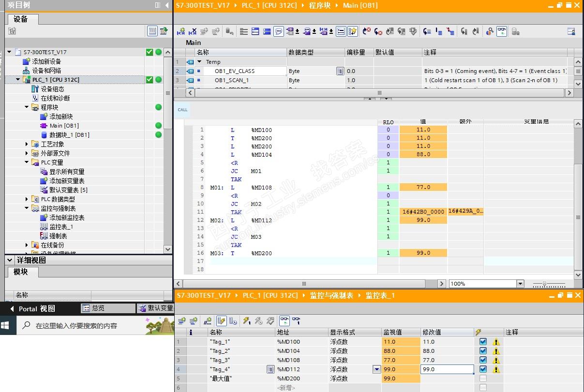Click the enable peripheral outputs icon in watch table
Viewport: 584px width, 392px height.
(x=270, y=320)
